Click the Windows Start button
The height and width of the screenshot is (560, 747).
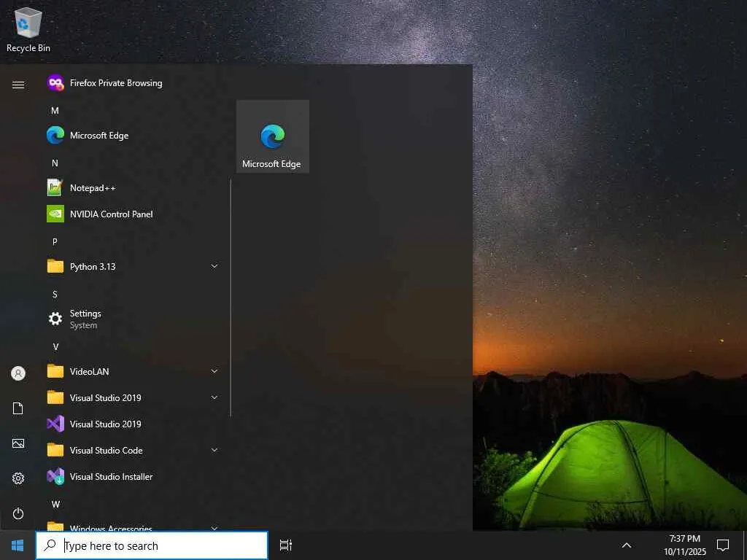(18, 545)
